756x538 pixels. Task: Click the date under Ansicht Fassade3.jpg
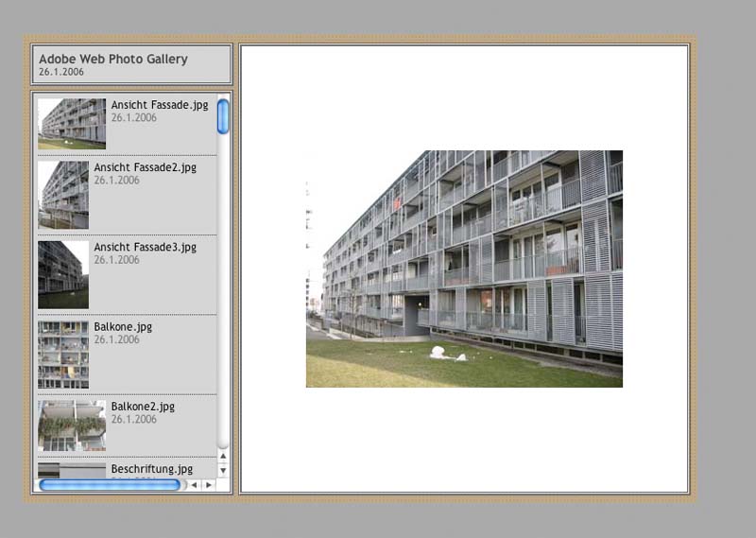(116, 260)
